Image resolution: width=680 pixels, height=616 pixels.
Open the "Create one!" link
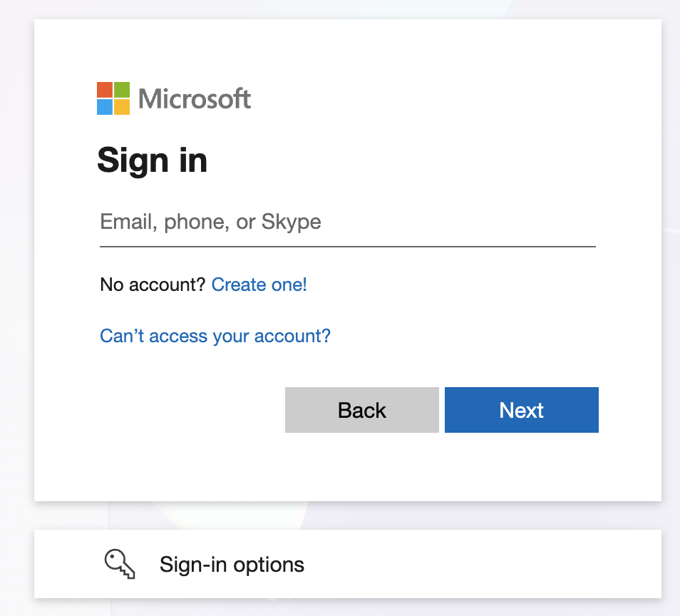pyautogui.click(x=259, y=285)
